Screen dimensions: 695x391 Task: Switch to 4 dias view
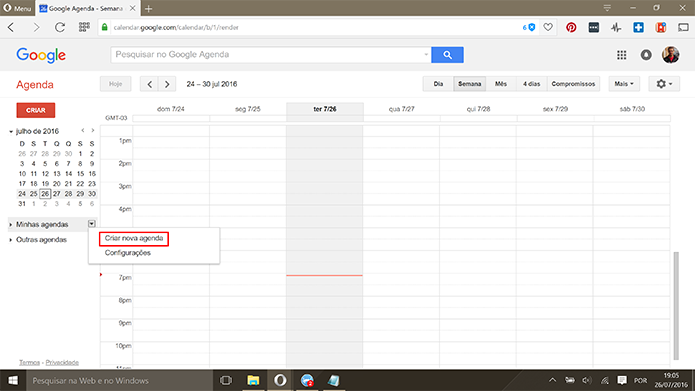coord(531,84)
